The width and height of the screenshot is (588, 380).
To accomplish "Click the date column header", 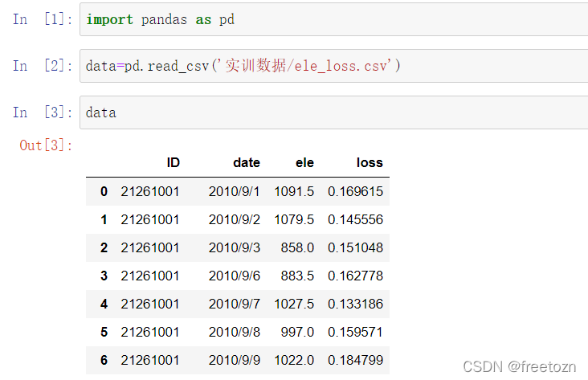I will click(x=247, y=162).
